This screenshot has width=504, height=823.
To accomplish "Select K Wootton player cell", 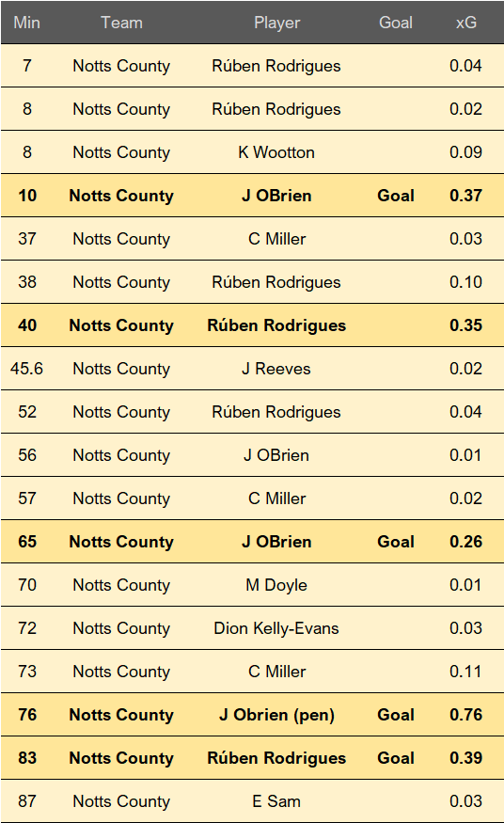I will click(x=276, y=152).
